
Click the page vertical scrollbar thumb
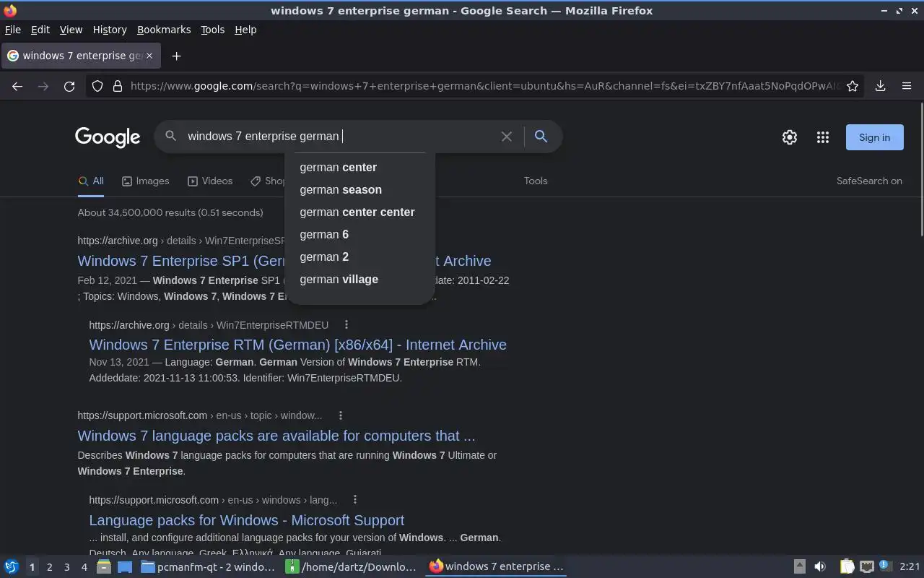[x=921, y=170]
